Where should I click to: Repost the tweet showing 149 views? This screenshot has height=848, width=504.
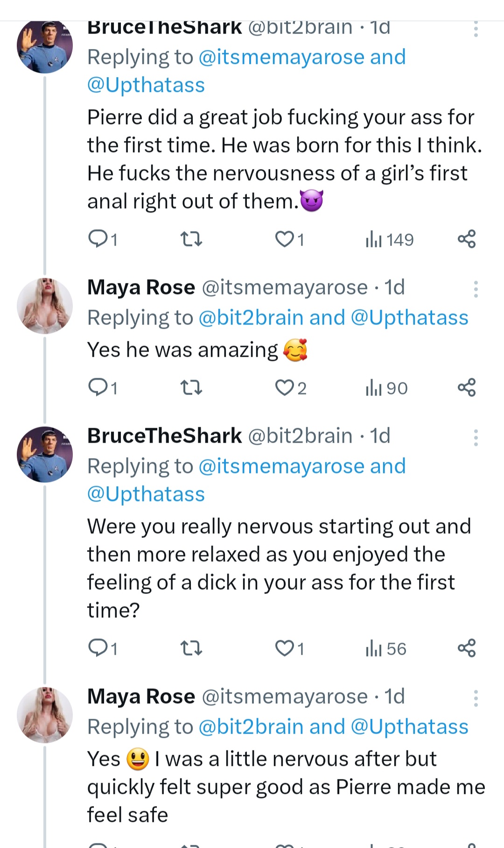pyautogui.click(x=191, y=239)
